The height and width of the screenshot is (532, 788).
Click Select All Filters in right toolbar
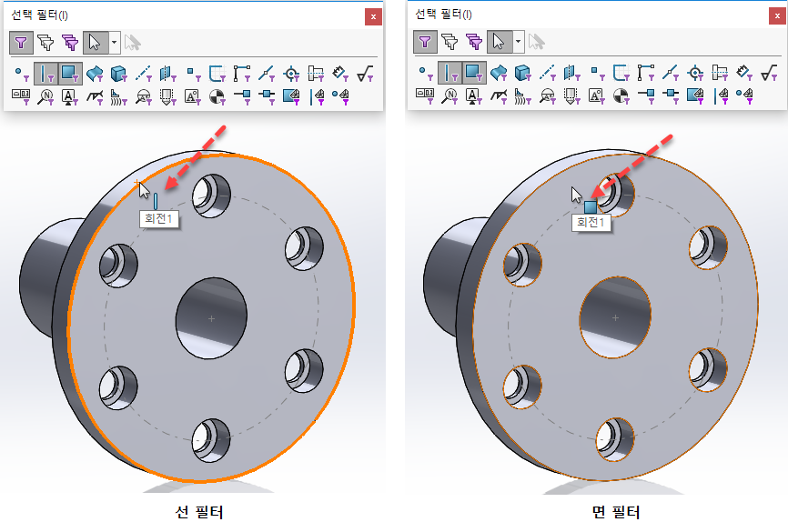pyautogui.click(x=473, y=42)
